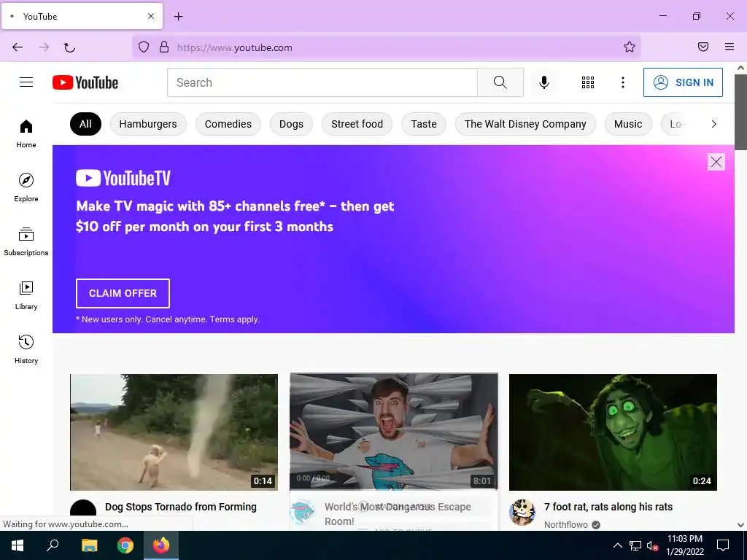The width and height of the screenshot is (747, 560).
Task: Click the muted volume tray icon
Action: [652, 545]
